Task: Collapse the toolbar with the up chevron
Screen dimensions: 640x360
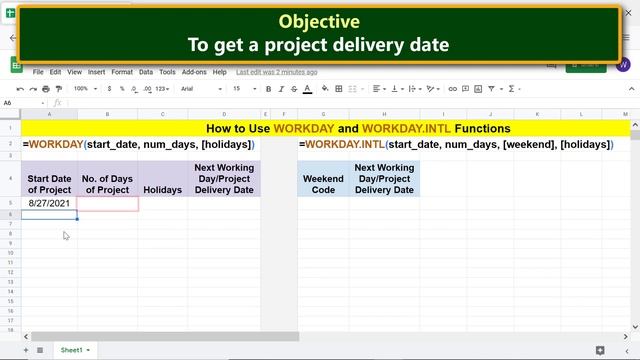Action: click(x=631, y=89)
